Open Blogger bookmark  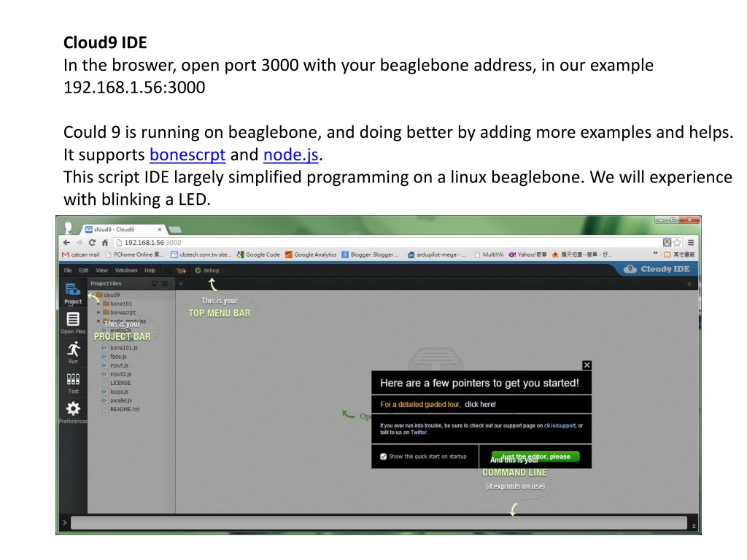(x=370, y=254)
